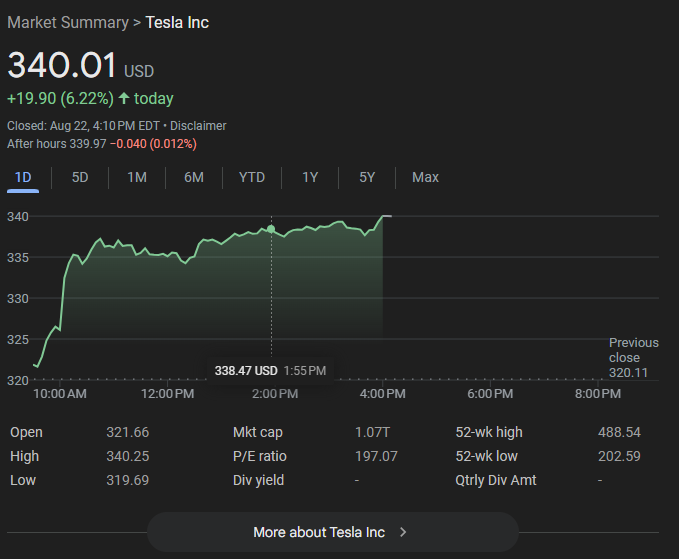Click the Disclaimer link
679x559 pixels.
pos(198,126)
